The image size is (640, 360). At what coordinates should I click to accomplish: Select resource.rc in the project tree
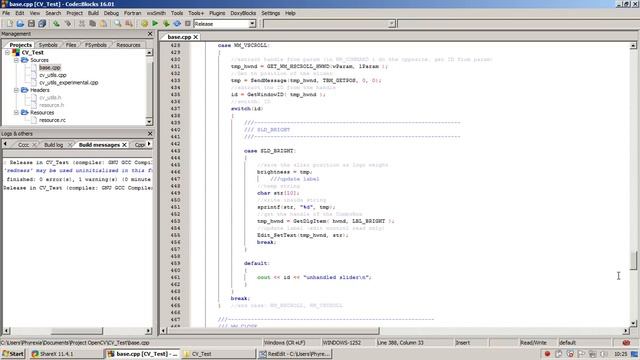(x=52, y=120)
